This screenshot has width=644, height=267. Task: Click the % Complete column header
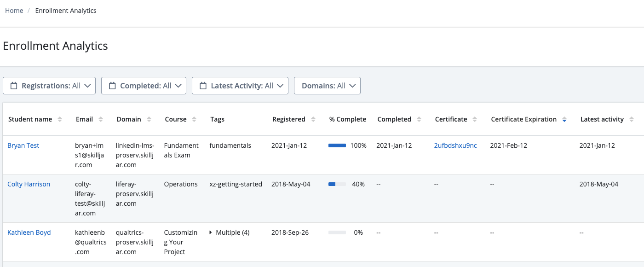tap(348, 119)
